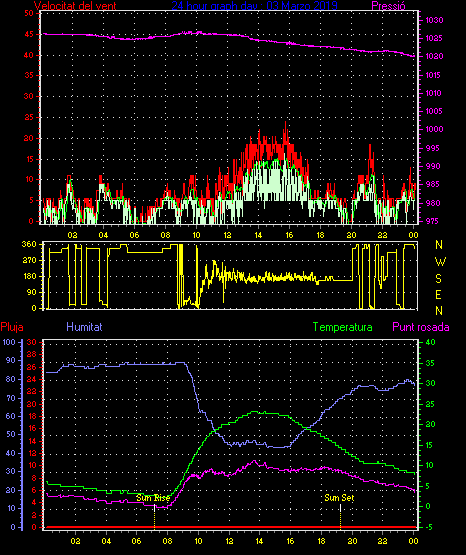Click the 'E' wind direction letter

438,295
